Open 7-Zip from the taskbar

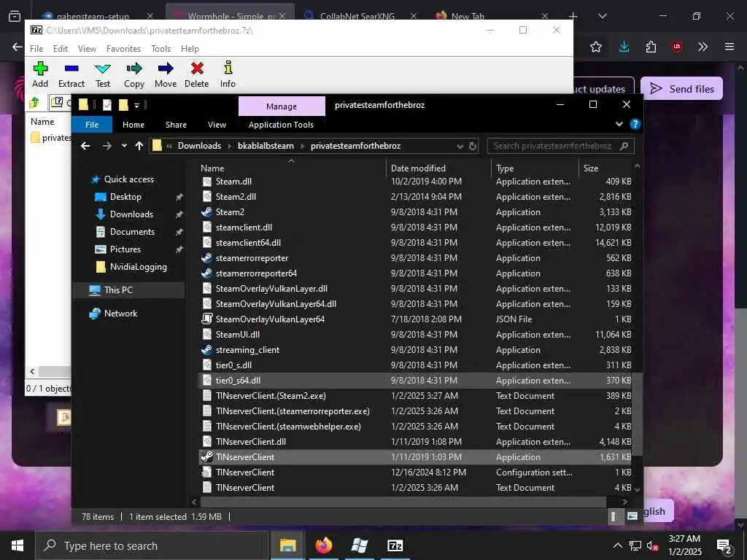coord(395,545)
